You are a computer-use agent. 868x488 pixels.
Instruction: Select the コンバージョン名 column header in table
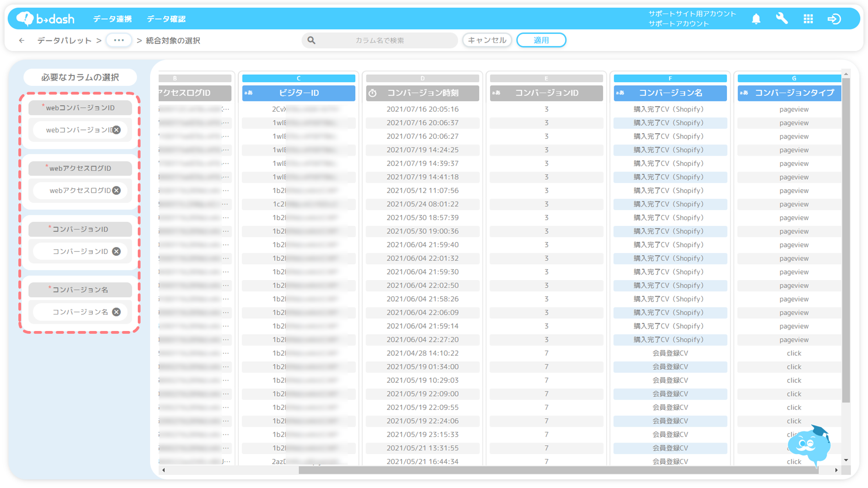(670, 93)
